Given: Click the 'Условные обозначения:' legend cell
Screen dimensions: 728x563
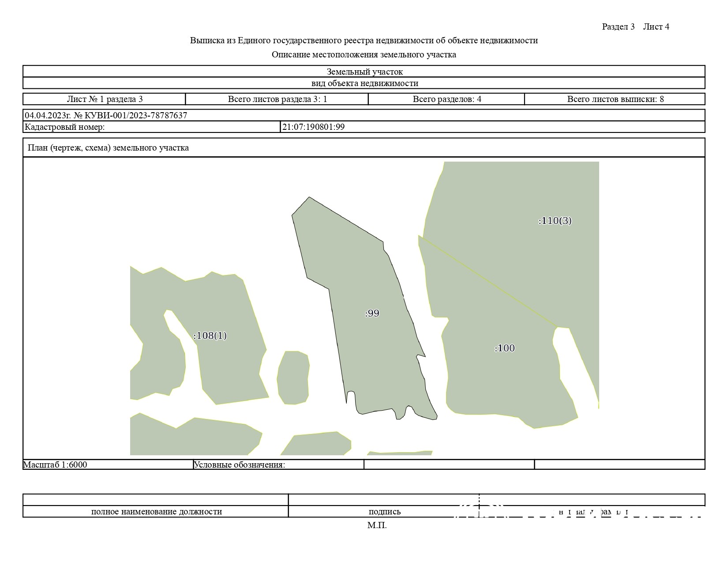Looking at the screenshot, I should pyautogui.click(x=240, y=465).
